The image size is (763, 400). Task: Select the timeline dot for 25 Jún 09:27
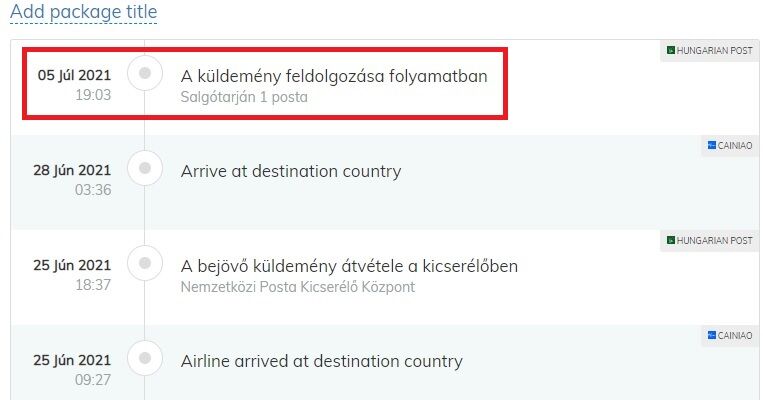[x=145, y=358]
